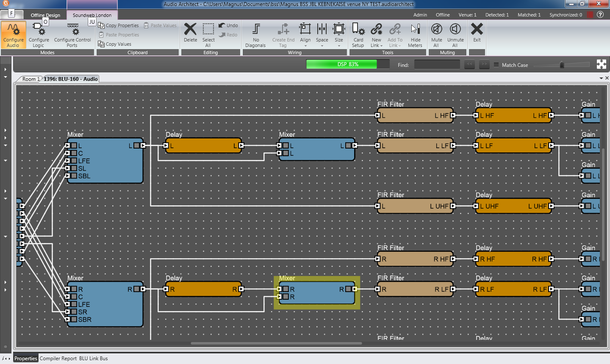Click the Undo button

228,25
